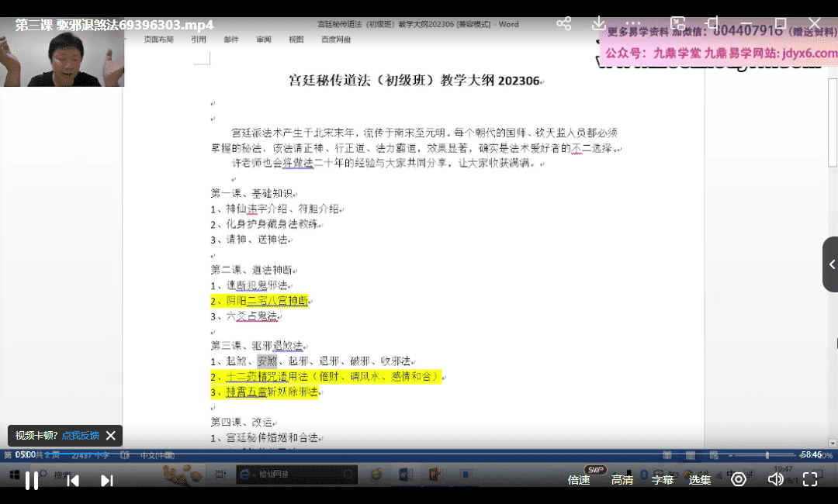Click the 点我反馈 feedback link

pyautogui.click(x=81, y=436)
